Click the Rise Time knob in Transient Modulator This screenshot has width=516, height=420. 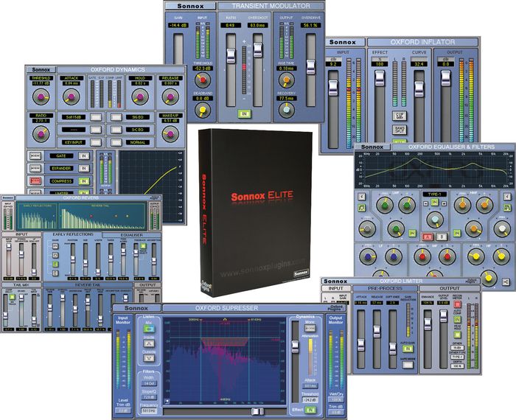288,78
